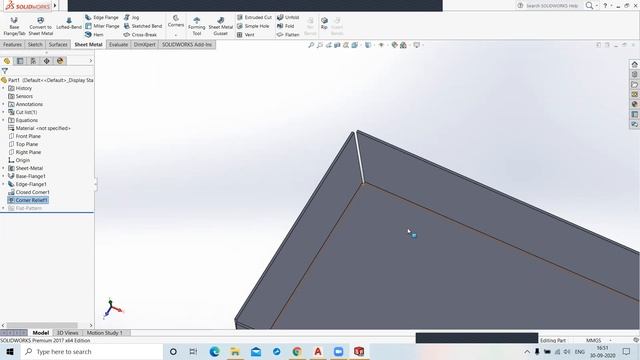
Task: Click the feature tree filter icon
Action: coord(4,71)
